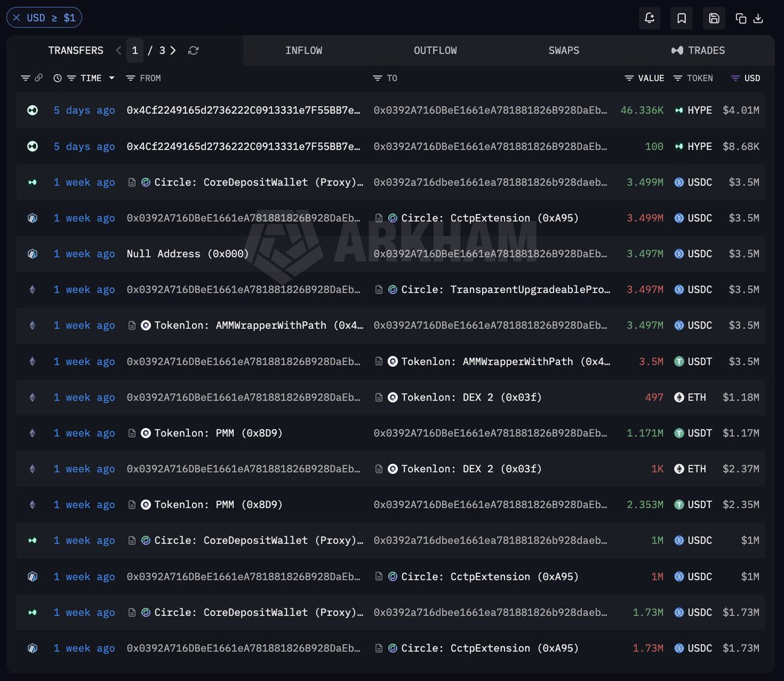Click chain icon on Null Address row
The height and width of the screenshot is (681, 784).
click(32, 254)
